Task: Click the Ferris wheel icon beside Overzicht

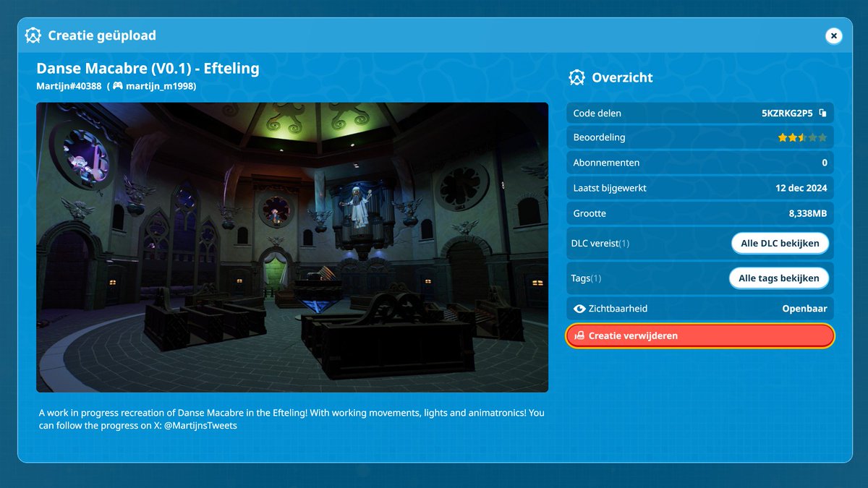Action: coord(576,77)
